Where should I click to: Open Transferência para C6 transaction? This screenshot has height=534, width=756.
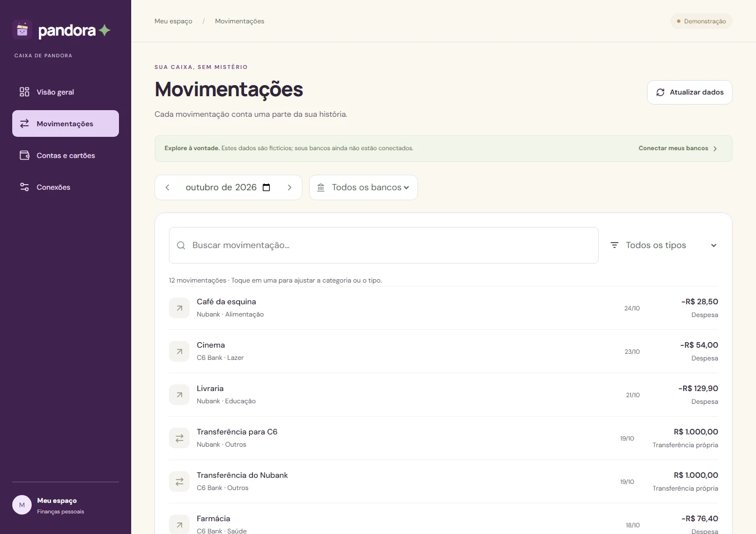click(x=444, y=438)
